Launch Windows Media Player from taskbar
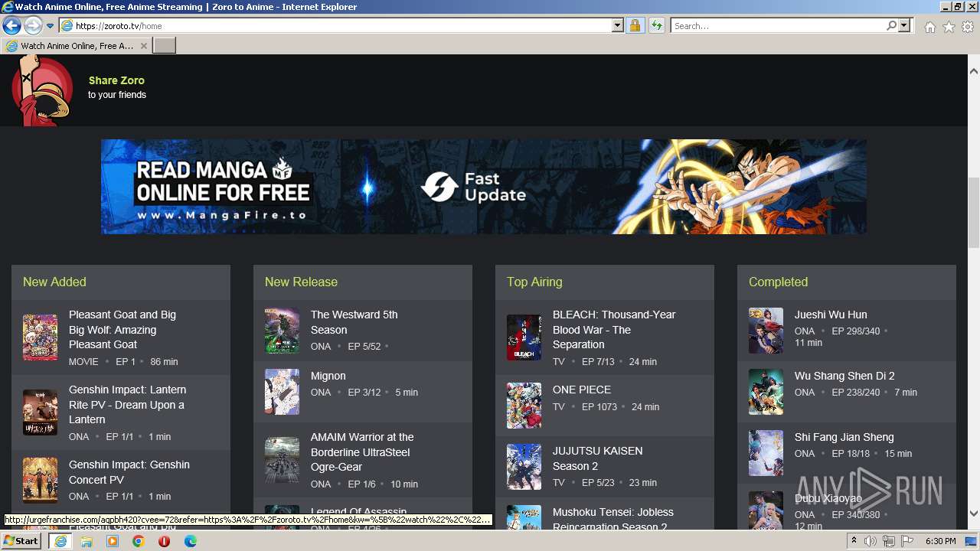This screenshot has width=980, height=551. 113,541
